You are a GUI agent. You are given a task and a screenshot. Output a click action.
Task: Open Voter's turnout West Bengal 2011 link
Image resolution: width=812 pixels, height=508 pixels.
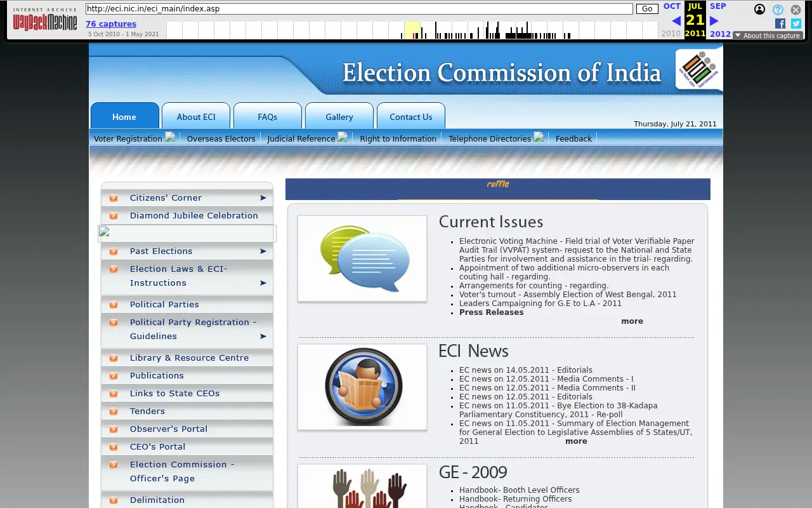coord(568,295)
